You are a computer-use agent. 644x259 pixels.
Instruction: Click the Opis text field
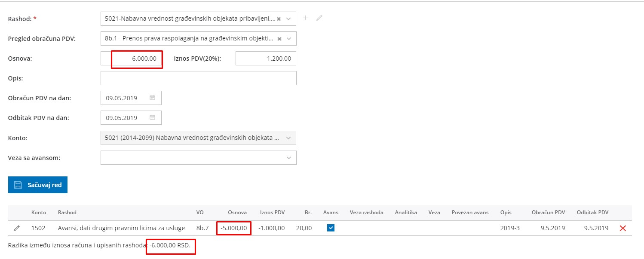tap(198, 78)
